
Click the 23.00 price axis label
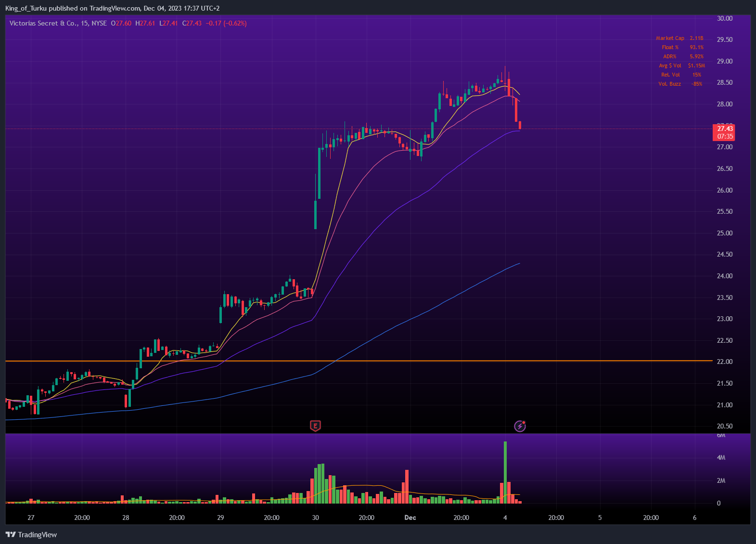[x=724, y=319]
